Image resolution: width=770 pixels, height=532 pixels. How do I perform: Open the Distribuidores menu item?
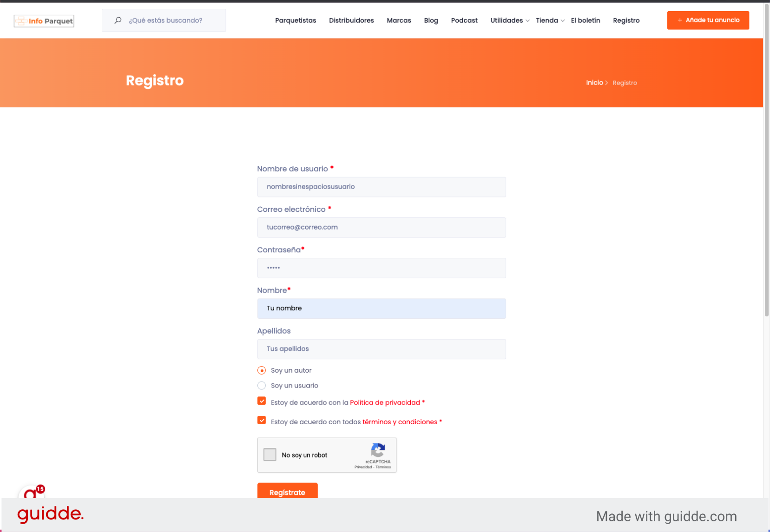point(351,20)
